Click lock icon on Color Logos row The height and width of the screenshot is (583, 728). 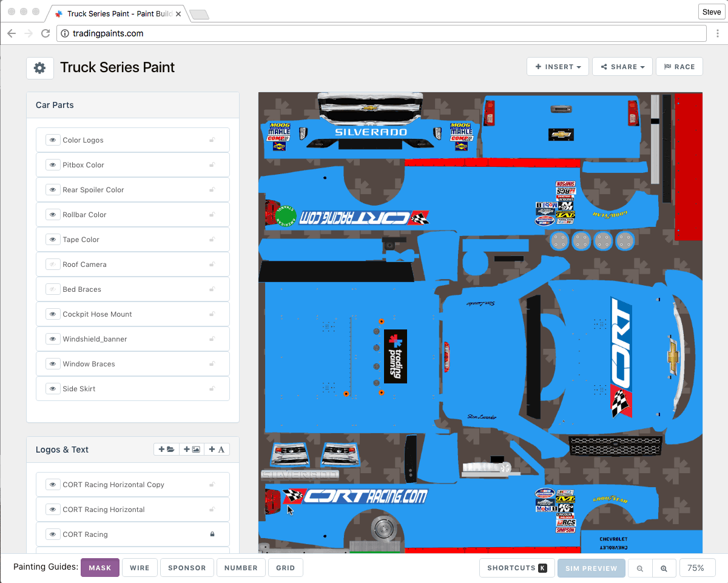212,140
